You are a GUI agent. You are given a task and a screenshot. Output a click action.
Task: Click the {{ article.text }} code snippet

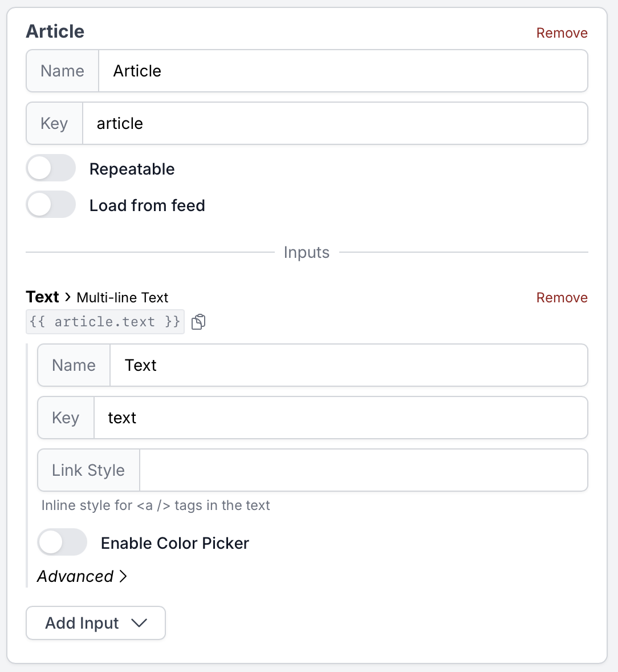tap(105, 322)
